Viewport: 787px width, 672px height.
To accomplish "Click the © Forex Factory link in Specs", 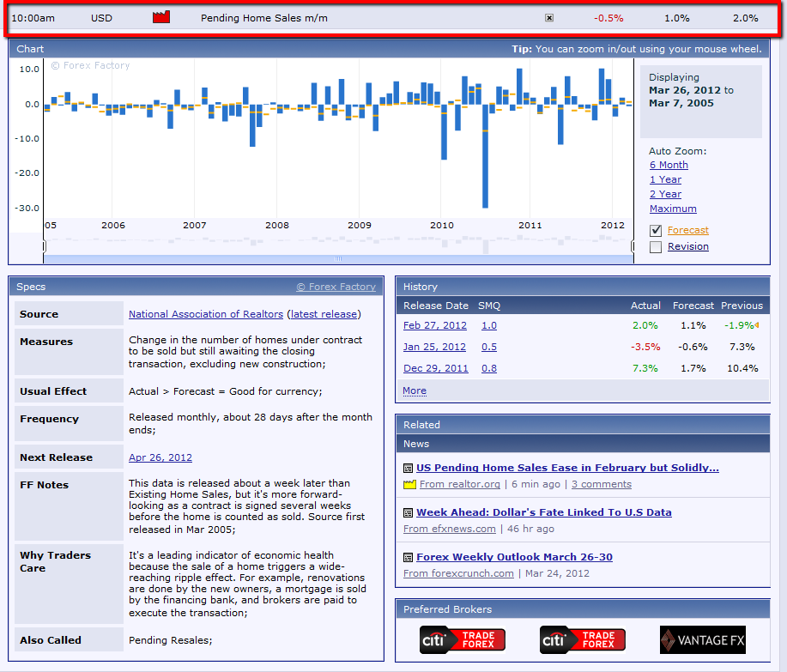I will click(336, 287).
